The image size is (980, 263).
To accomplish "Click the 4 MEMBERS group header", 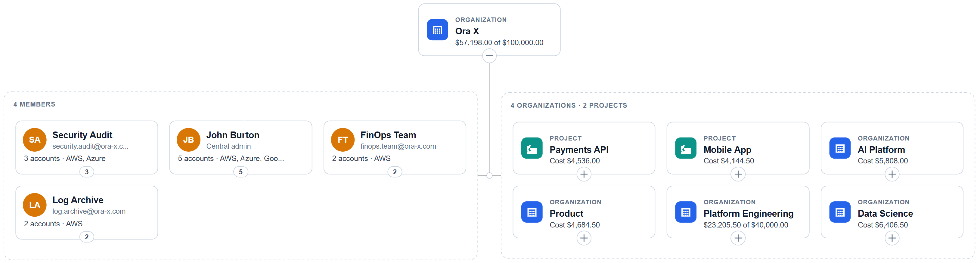I will (x=34, y=104).
